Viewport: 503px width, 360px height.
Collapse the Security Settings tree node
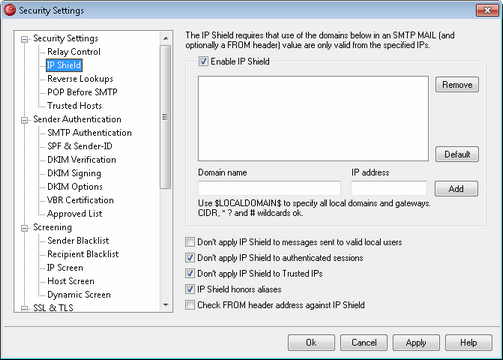tap(24, 39)
